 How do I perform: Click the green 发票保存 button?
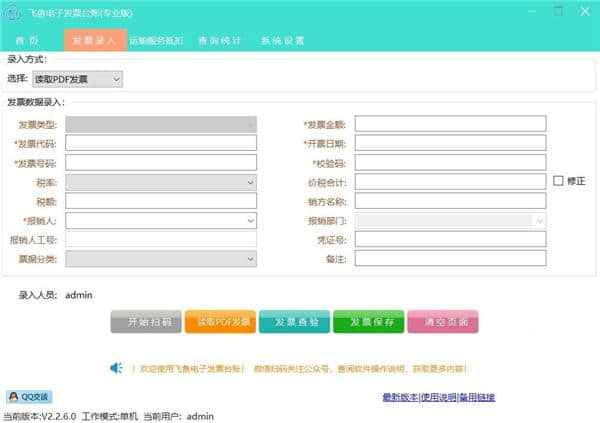(x=369, y=322)
